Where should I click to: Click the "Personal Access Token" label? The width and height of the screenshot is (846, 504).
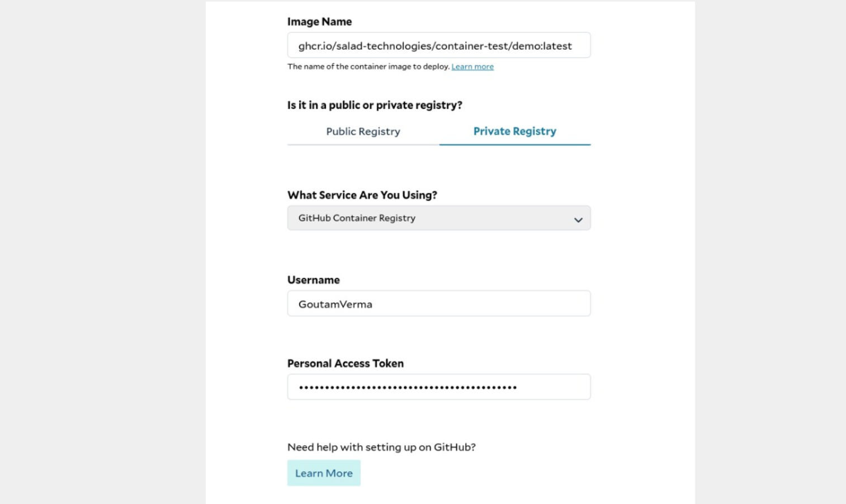tap(346, 364)
